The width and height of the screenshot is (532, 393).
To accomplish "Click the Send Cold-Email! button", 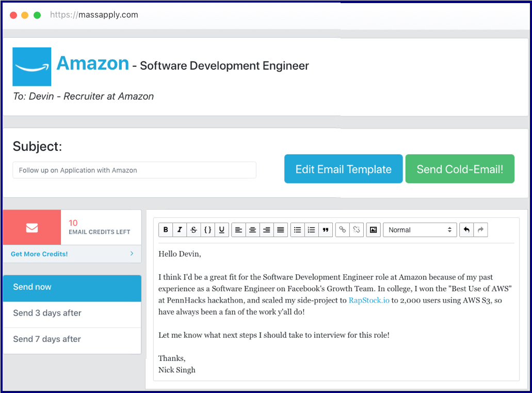I will 460,169.
